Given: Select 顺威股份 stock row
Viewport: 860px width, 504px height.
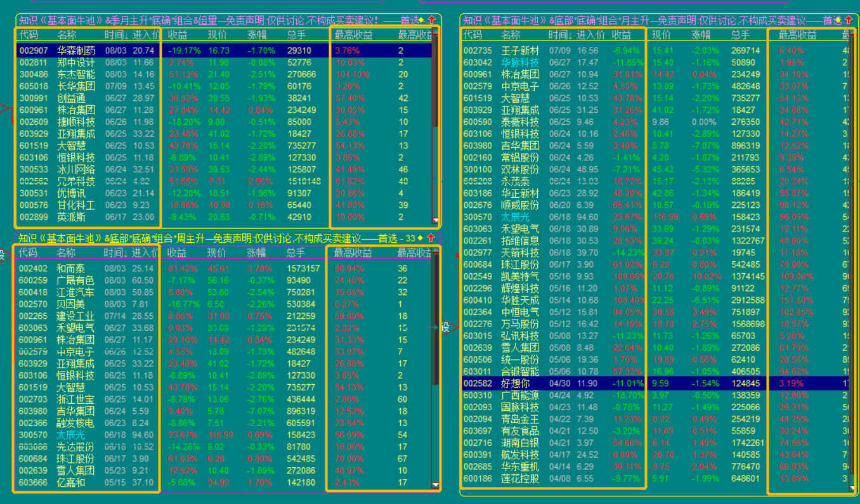Looking at the screenshot, I should point(656,205).
